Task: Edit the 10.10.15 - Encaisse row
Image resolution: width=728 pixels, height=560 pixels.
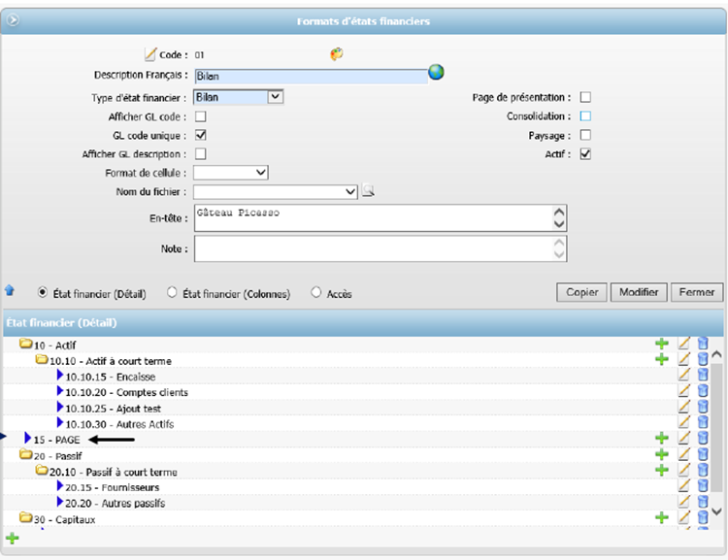Action: point(684,376)
